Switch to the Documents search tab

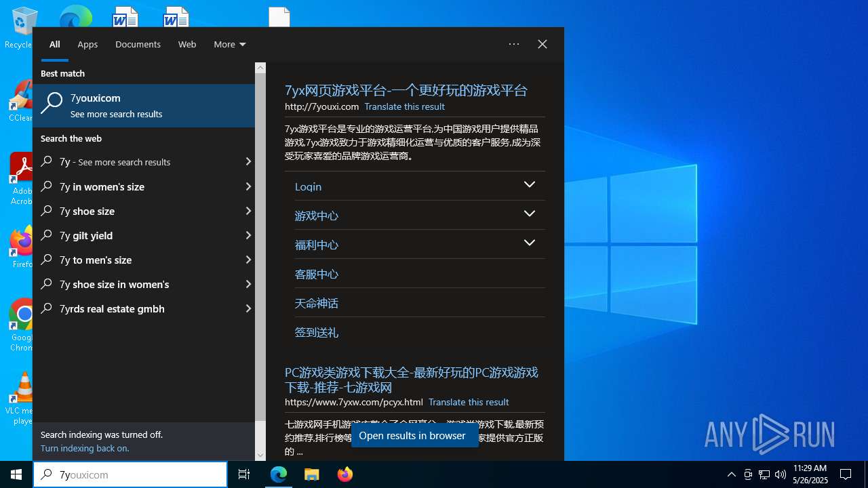[138, 44]
